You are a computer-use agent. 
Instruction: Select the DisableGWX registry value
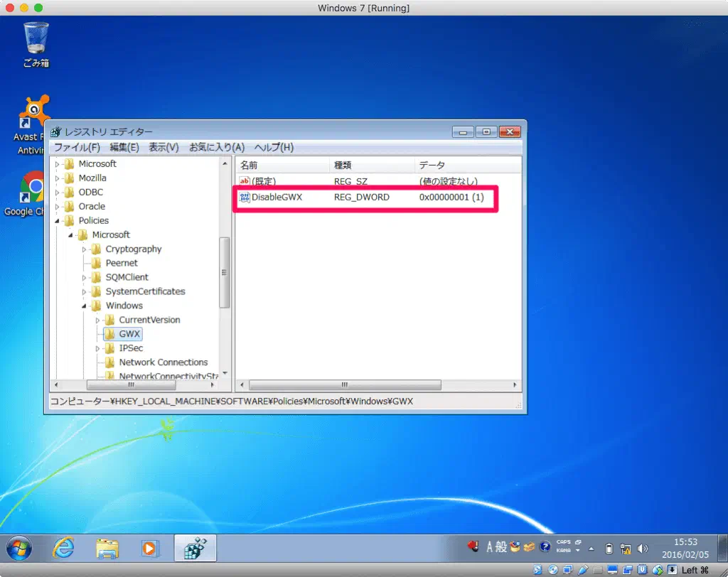(x=277, y=197)
